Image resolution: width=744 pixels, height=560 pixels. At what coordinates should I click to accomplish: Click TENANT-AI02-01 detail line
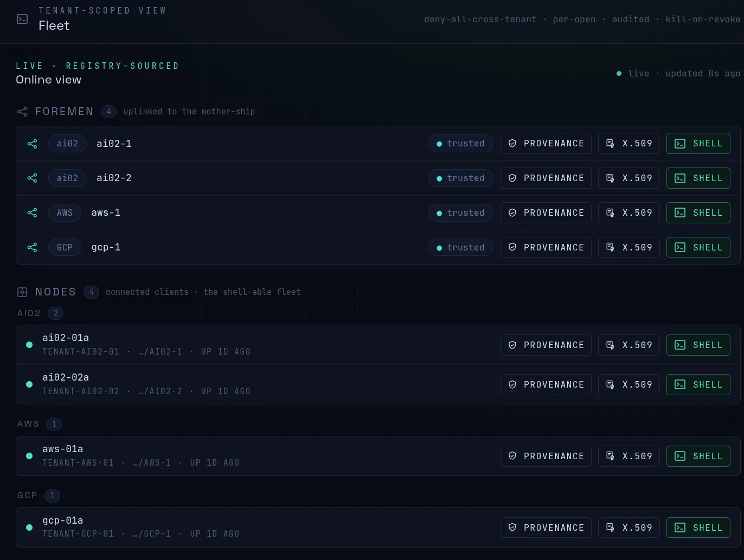(x=146, y=352)
